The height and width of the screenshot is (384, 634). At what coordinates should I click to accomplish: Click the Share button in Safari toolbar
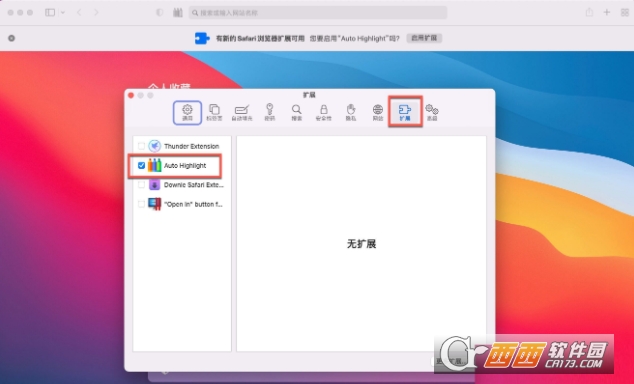tap(590, 13)
